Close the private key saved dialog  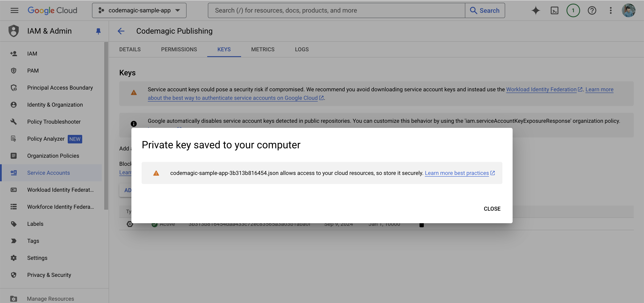click(x=492, y=209)
